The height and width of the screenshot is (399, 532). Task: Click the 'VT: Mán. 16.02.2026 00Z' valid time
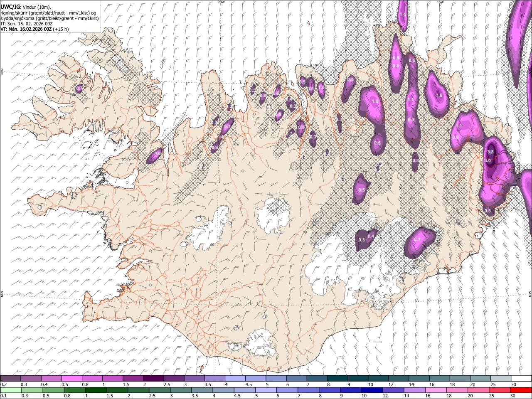[34, 29]
